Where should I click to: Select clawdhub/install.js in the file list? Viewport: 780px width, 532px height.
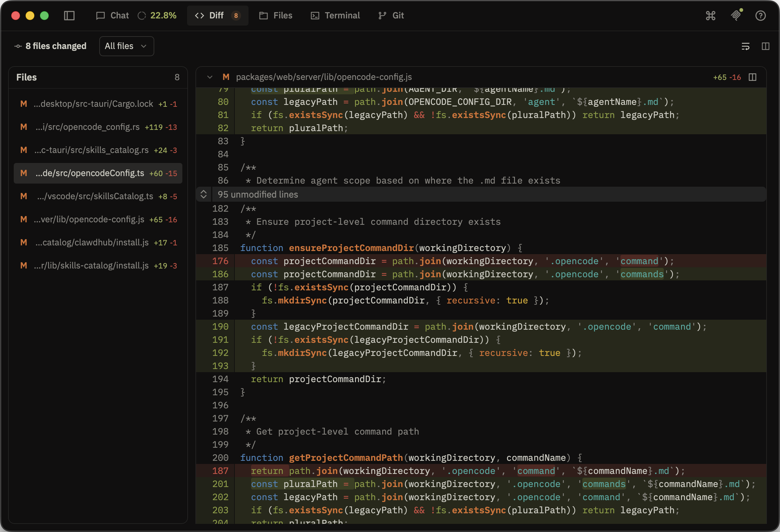click(98, 242)
